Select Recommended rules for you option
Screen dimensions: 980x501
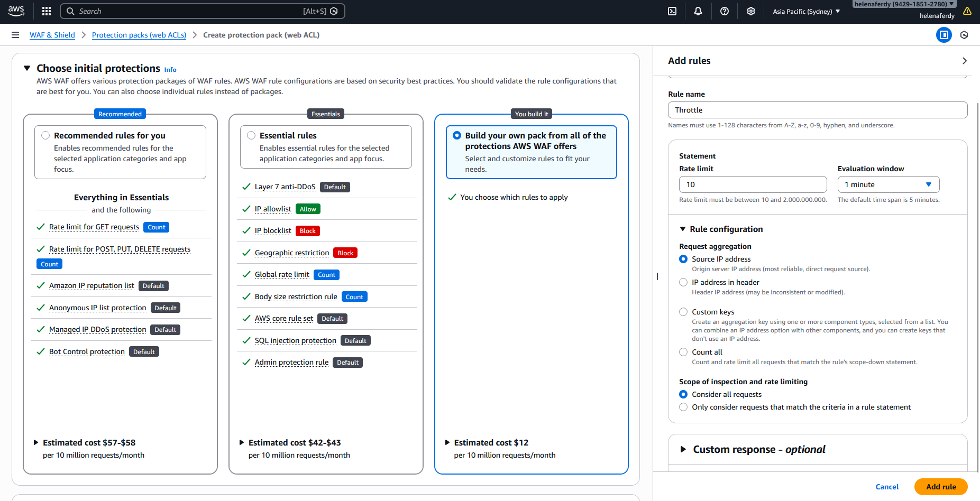45,136
